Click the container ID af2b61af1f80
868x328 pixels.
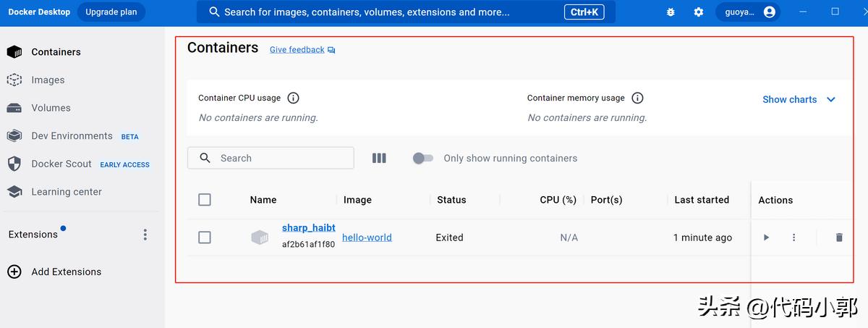click(308, 245)
